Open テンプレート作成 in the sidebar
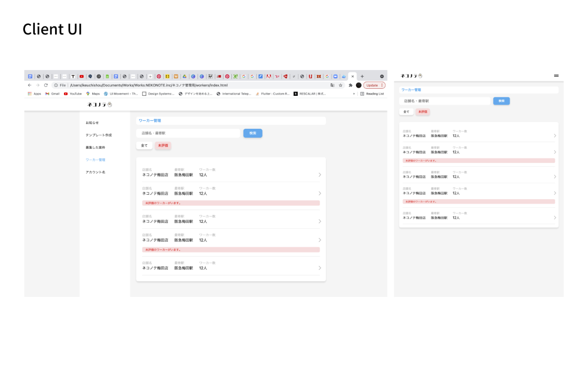The width and height of the screenshot is (588, 367). click(99, 135)
